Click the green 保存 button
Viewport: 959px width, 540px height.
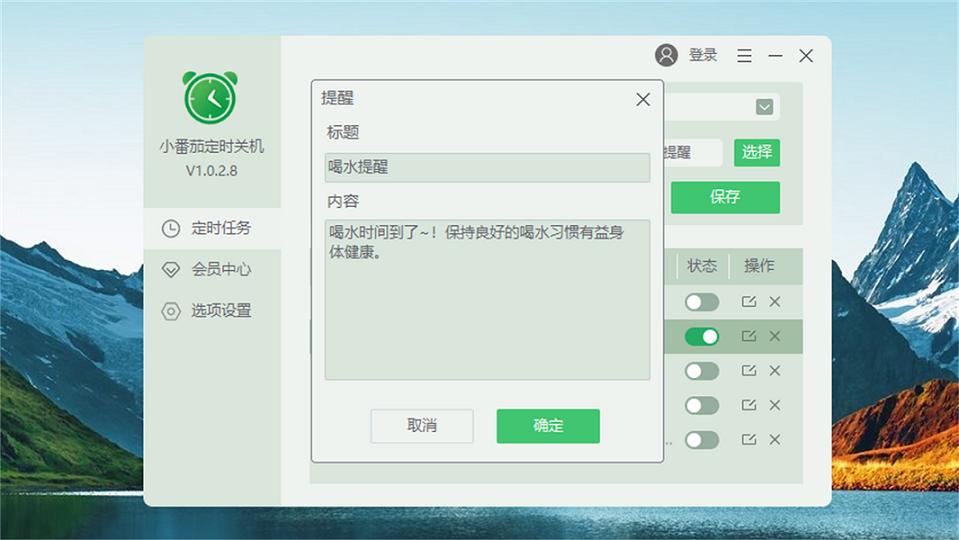coord(725,197)
